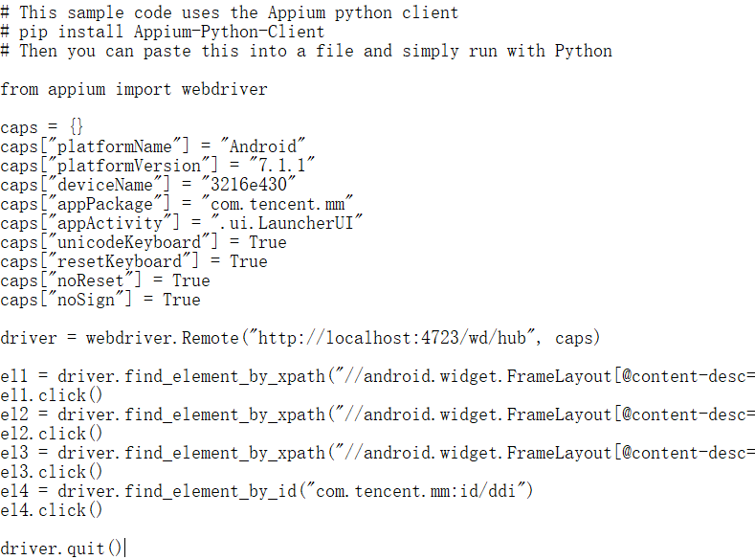This screenshot has height=560, width=755.
Task: Click the 'pip install Appium-Python-Client' comment
Action: pyautogui.click(x=171, y=32)
